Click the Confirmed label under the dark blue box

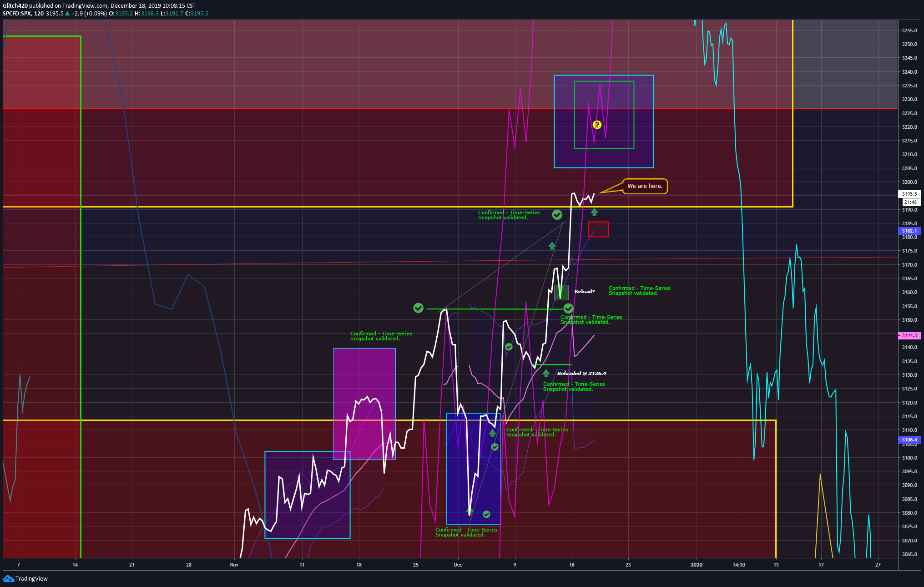(x=466, y=532)
